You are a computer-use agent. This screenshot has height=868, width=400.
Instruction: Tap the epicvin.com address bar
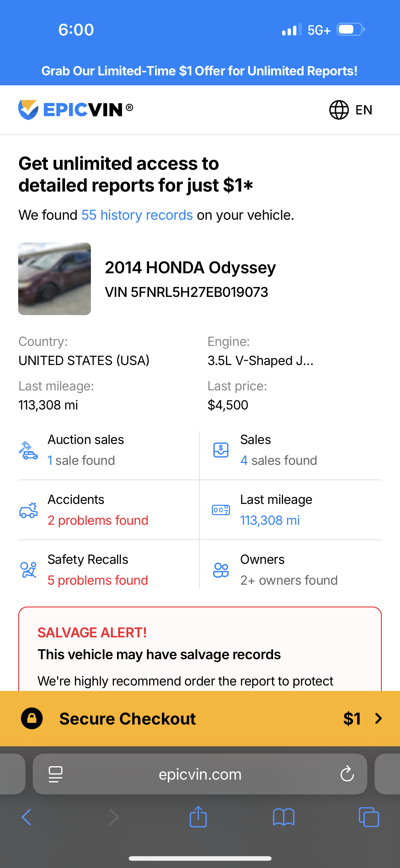200,774
